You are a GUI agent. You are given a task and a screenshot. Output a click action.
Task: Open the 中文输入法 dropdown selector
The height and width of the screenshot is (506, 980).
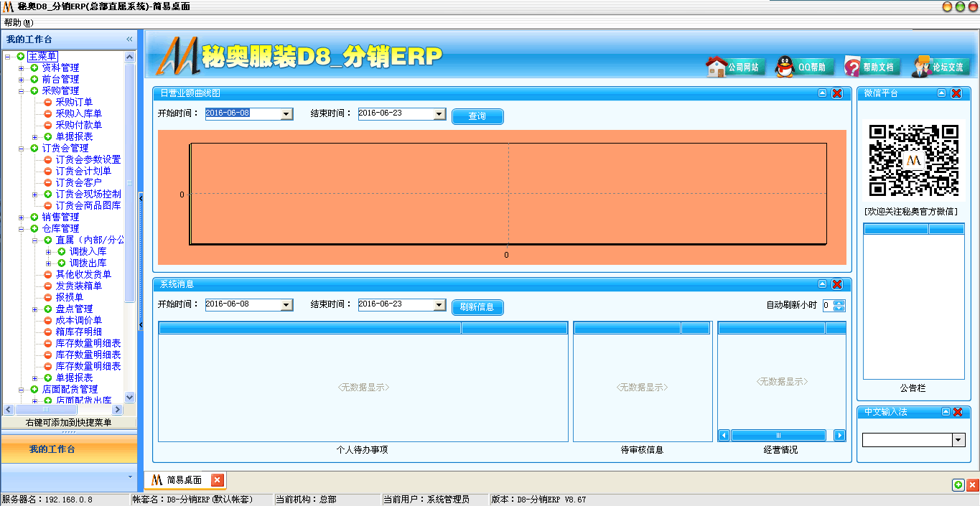tap(959, 439)
